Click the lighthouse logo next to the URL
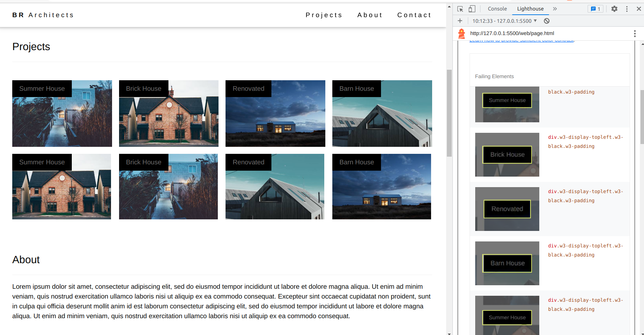The image size is (644, 335). pyautogui.click(x=462, y=33)
